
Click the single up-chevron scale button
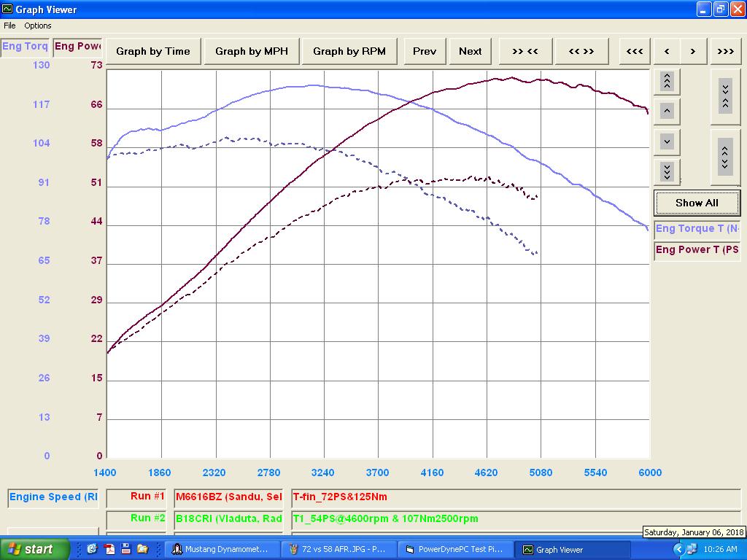click(667, 112)
